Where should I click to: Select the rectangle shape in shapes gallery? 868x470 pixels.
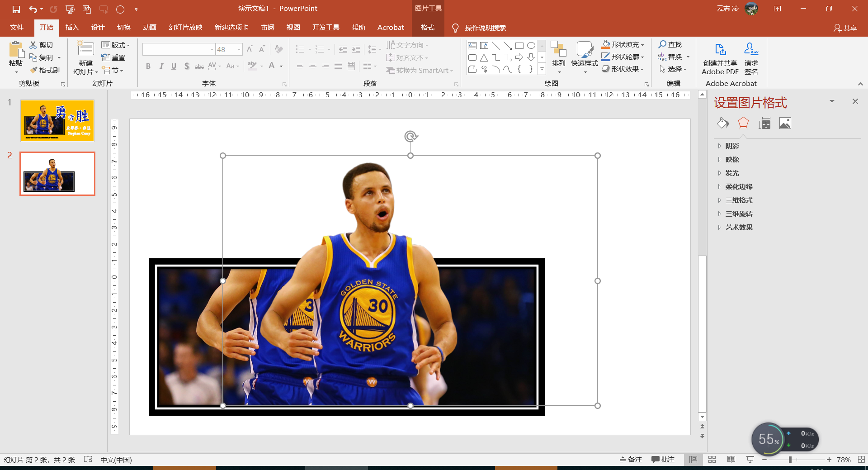coord(519,45)
